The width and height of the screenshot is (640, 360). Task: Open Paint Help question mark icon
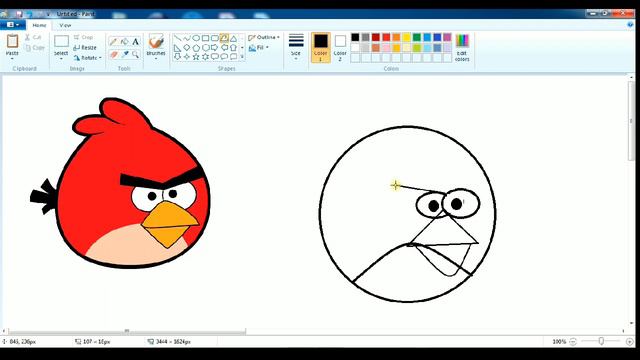[630, 25]
